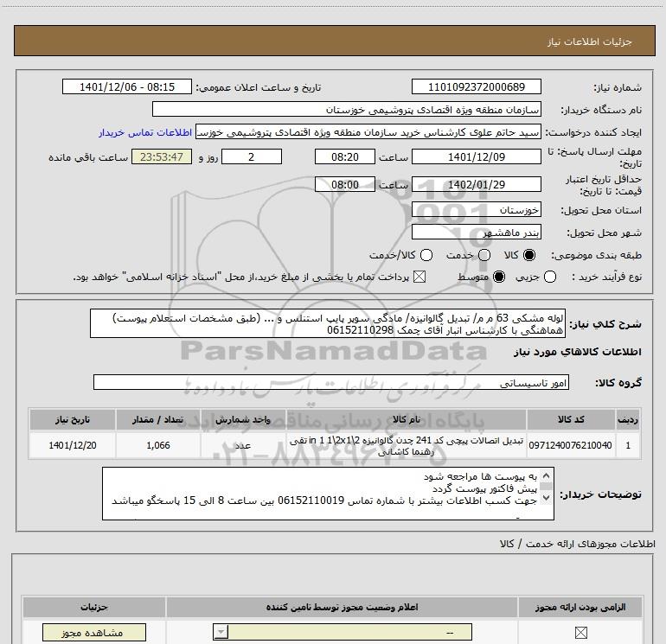Open the اعلام وضعیت مجوز dropdown
The width and height of the screenshot is (666, 644).
click(x=343, y=632)
